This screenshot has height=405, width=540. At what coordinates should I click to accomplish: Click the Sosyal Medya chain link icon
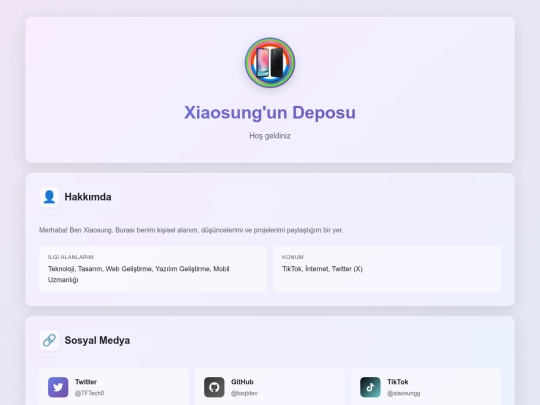click(49, 340)
